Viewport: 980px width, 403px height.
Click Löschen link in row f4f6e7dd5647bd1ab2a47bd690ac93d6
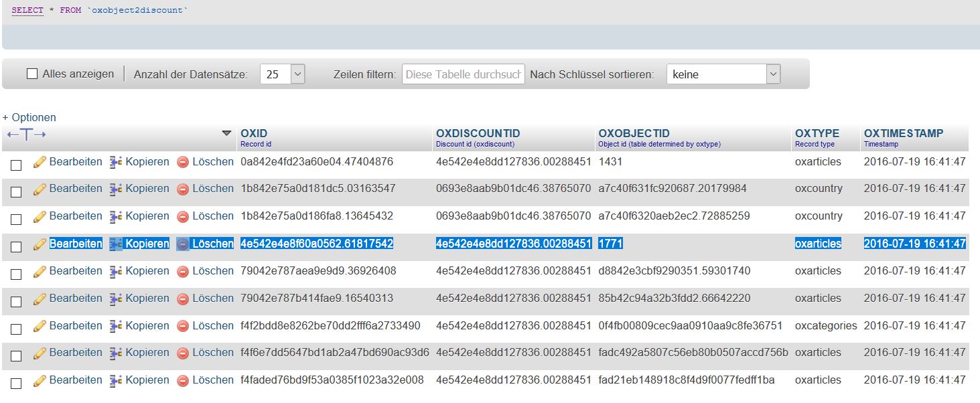pos(213,353)
